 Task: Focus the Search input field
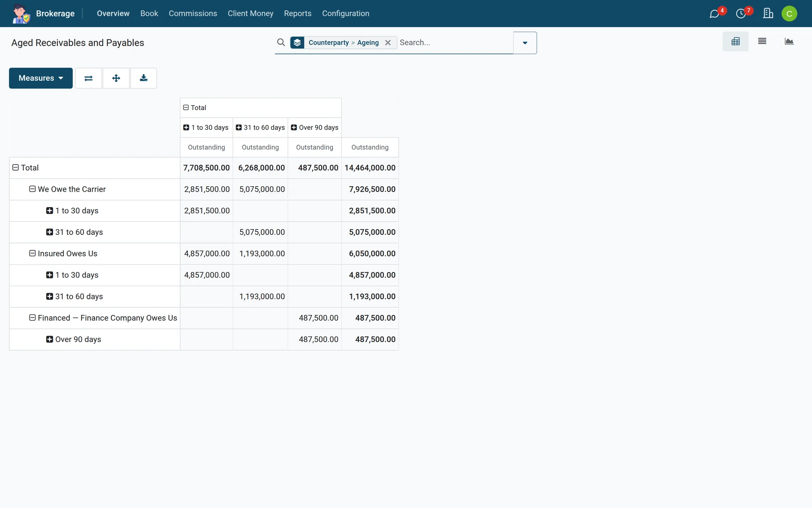click(x=455, y=42)
